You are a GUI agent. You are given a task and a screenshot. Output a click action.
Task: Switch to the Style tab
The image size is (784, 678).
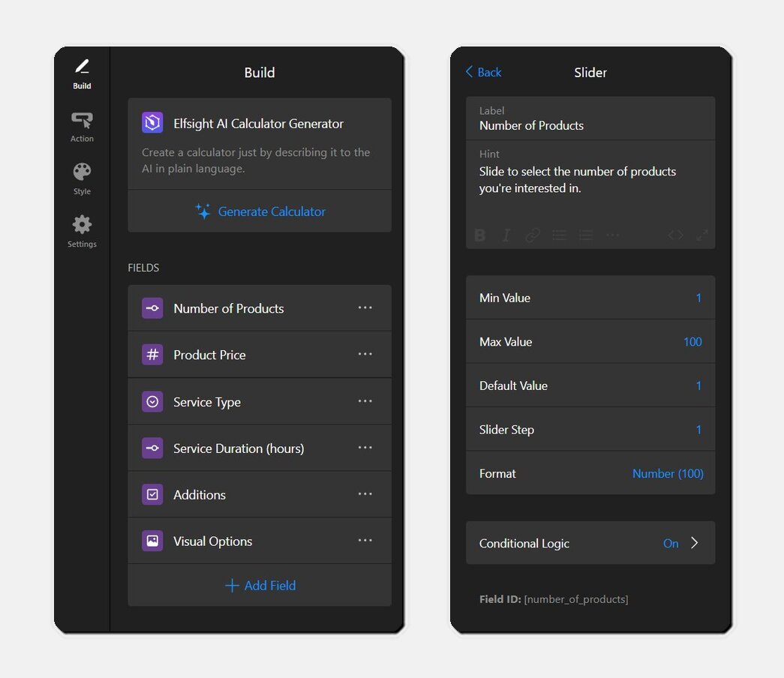pyautogui.click(x=82, y=179)
